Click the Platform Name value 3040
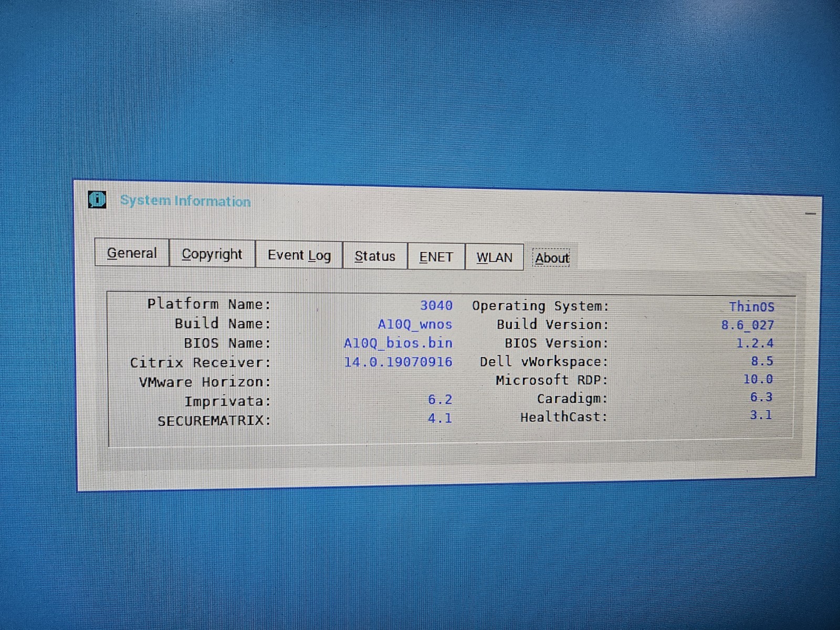The image size is (840, 630). click(436, 306)
